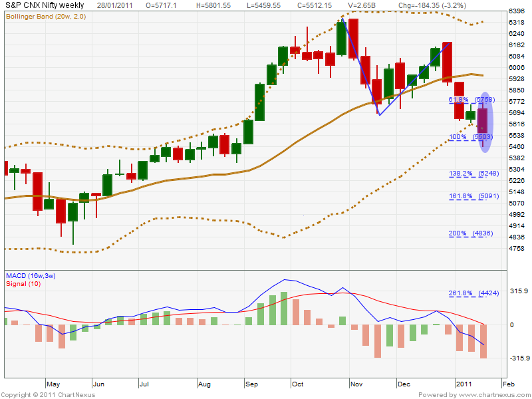Click the tall red candle at the November peak
Viewport: 532px width, 399px height.
click(353, 39)
